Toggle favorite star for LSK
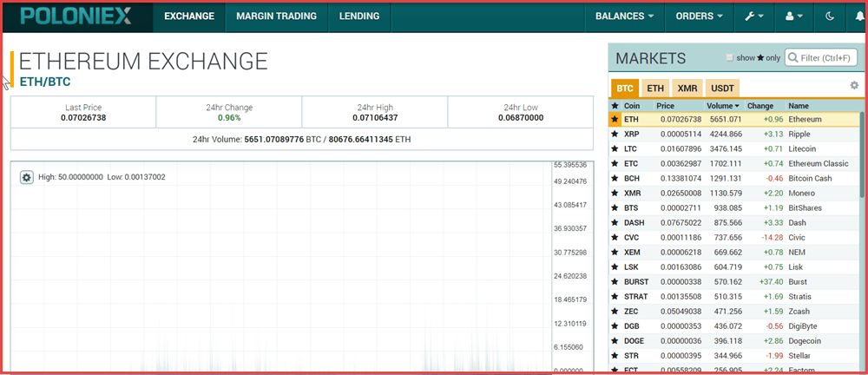This screenshot has height=375, width=868. click(x=614, y=267)
